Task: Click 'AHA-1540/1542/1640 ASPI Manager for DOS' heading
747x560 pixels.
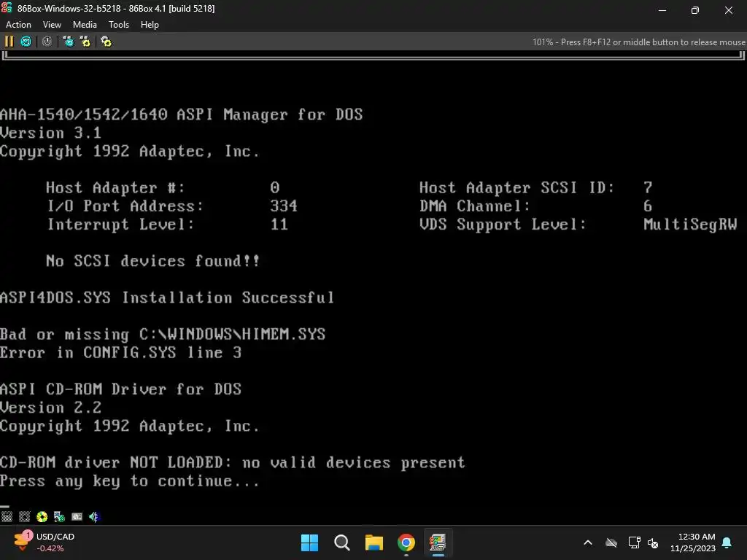Action: (x=182, y=114)
